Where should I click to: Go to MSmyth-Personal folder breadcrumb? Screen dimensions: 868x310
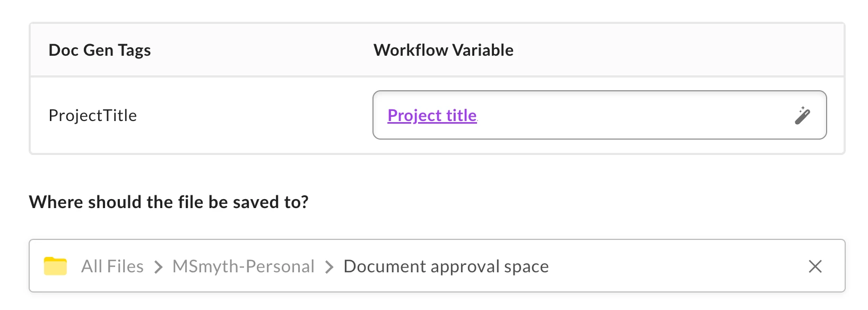[243, 266]
